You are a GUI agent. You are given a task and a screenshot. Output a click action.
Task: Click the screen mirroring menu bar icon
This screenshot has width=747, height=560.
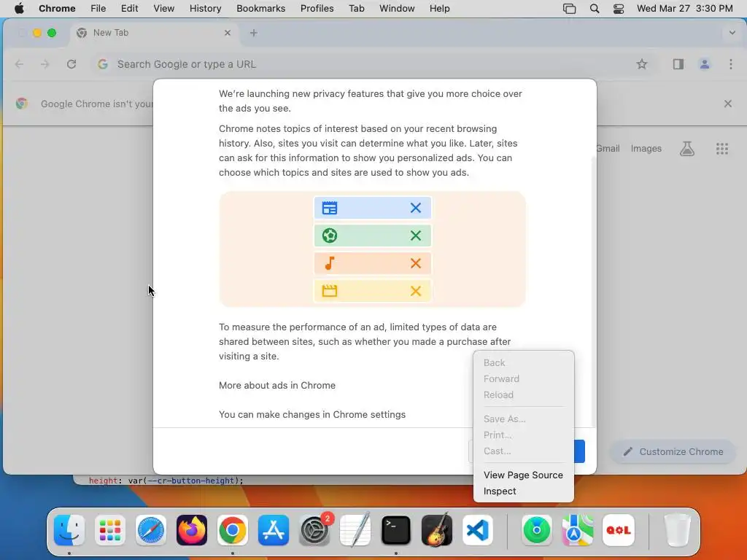[x=569, y=9]
